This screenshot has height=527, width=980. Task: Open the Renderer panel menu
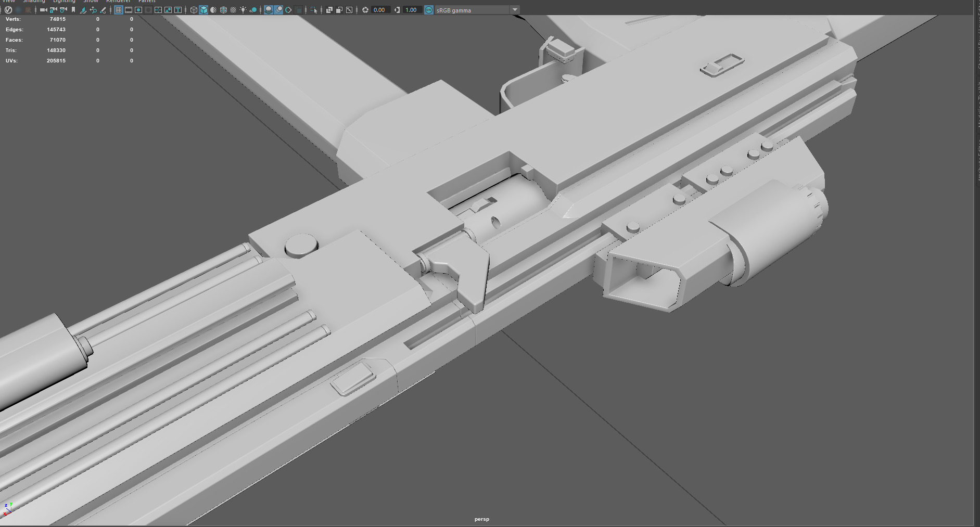(x=118, y=2)
